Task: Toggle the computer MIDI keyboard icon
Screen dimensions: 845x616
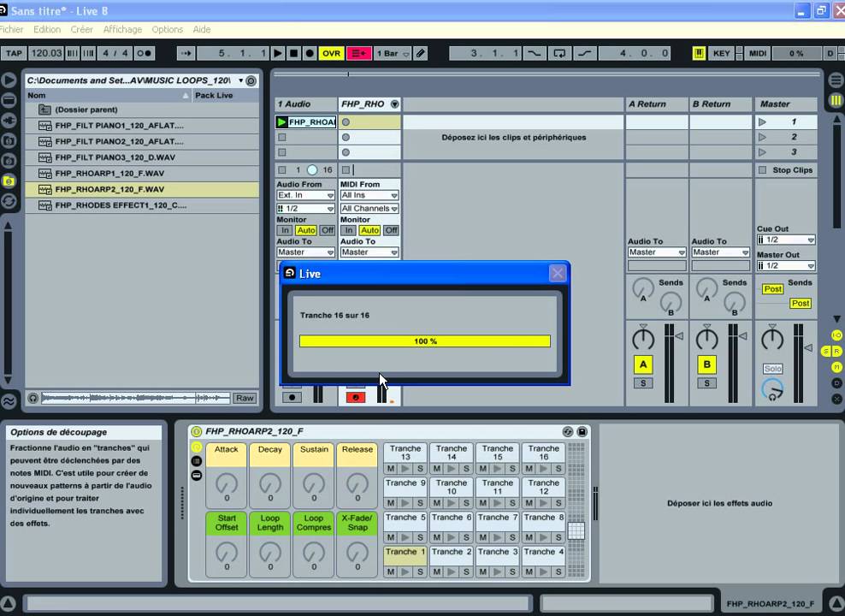Action: [699, 53]
